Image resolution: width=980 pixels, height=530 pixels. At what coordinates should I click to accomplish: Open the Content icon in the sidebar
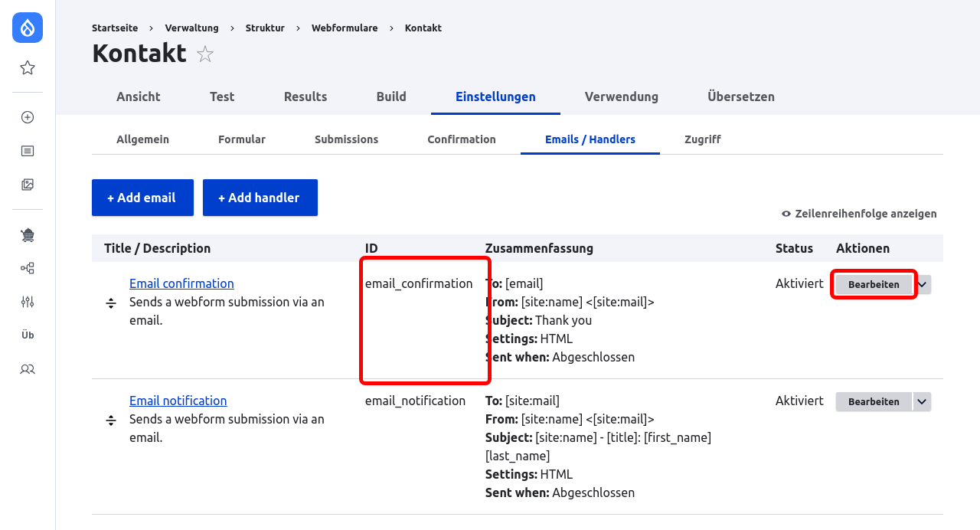coord(28,151)
